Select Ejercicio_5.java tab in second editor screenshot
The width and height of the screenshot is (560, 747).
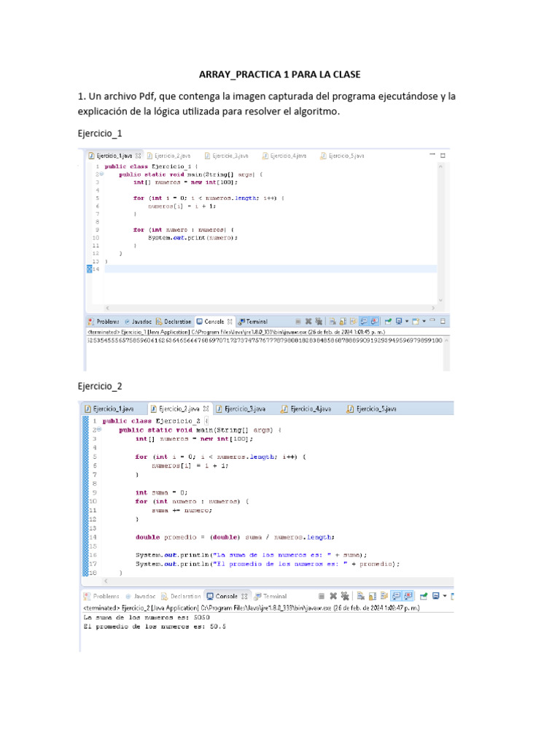[373, 409]
